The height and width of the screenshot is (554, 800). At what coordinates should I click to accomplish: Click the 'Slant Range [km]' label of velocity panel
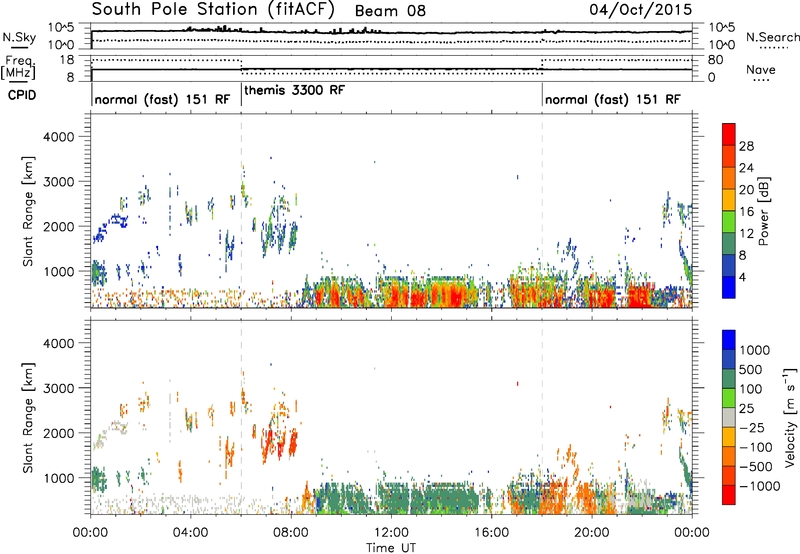click(x=28, y=418)
